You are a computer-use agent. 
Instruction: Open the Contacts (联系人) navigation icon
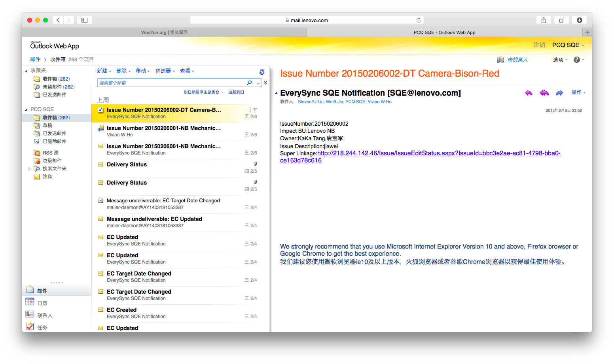[x=30, y=314]
